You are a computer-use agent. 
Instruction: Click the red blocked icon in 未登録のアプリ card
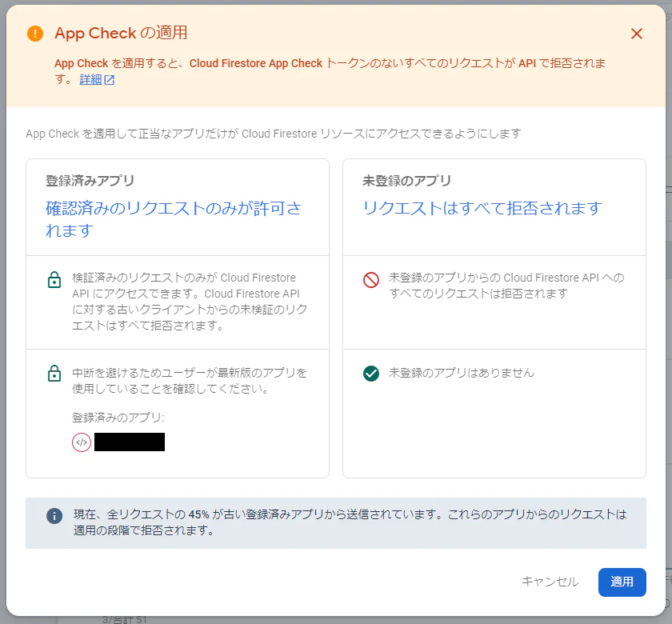[x=371, y=280]
